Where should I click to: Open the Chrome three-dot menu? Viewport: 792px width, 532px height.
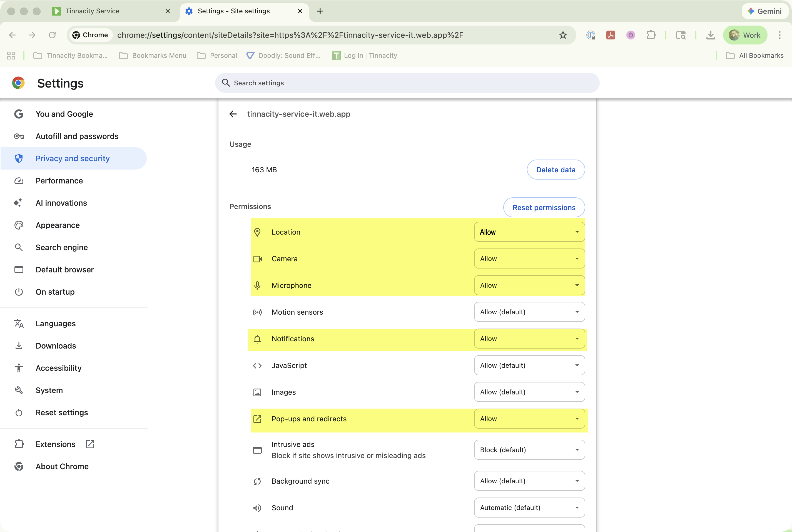(779, 35)
